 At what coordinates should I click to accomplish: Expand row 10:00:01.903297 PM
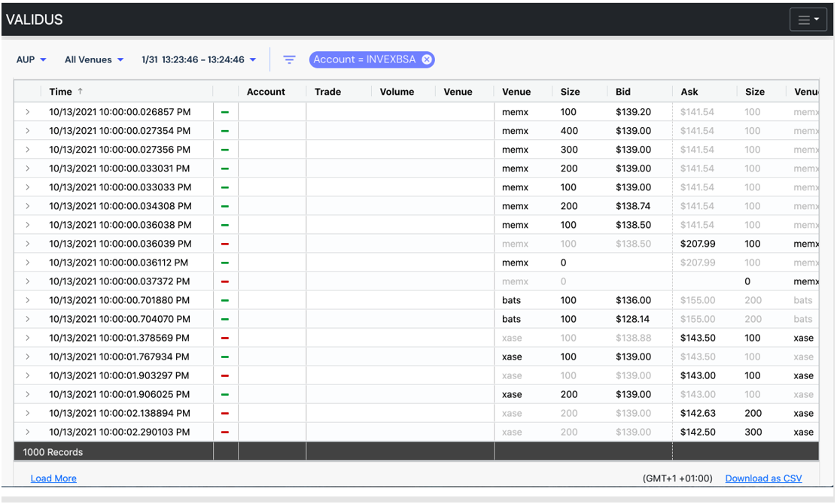pos(27,376)
